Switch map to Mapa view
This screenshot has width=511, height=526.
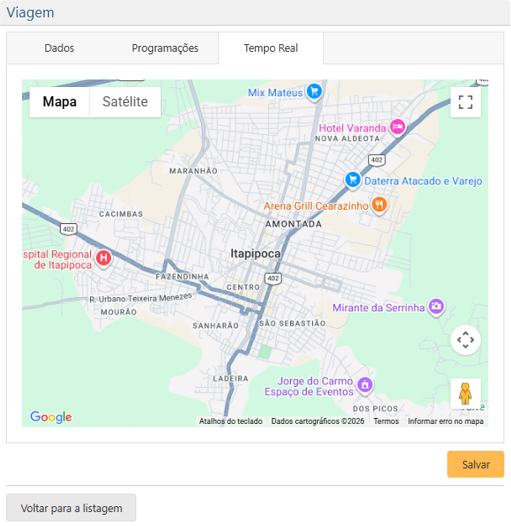click(60, 102)
